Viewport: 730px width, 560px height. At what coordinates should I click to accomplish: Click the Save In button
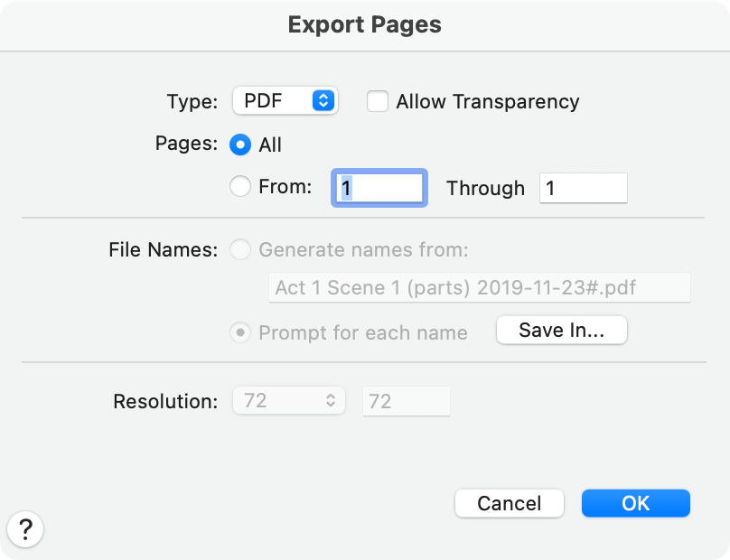561,330
